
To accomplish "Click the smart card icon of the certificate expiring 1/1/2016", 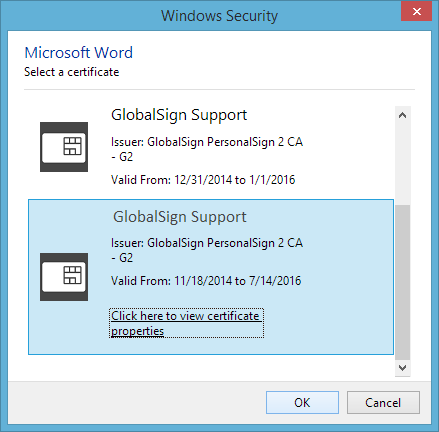I will (x=64, y=147).
